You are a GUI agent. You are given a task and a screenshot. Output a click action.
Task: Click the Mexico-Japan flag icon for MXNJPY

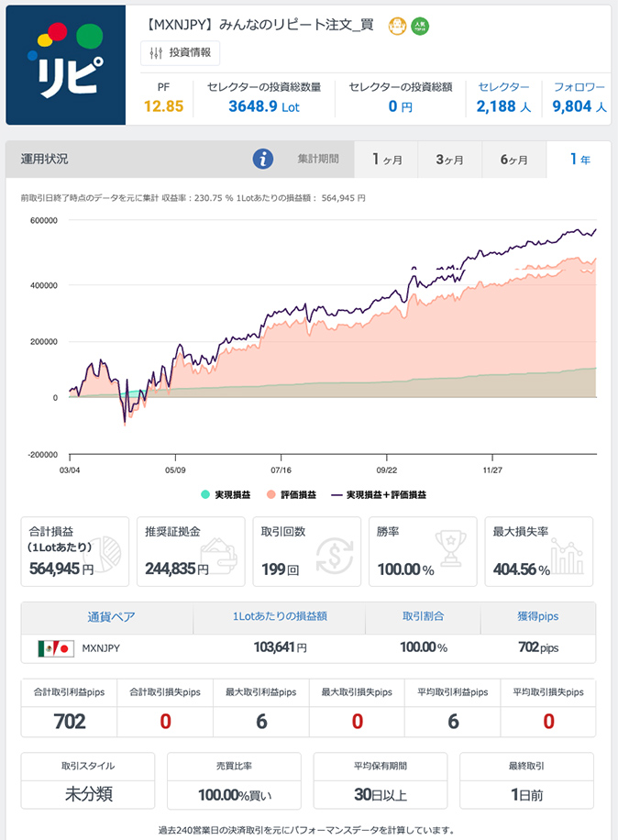point(55,648)
